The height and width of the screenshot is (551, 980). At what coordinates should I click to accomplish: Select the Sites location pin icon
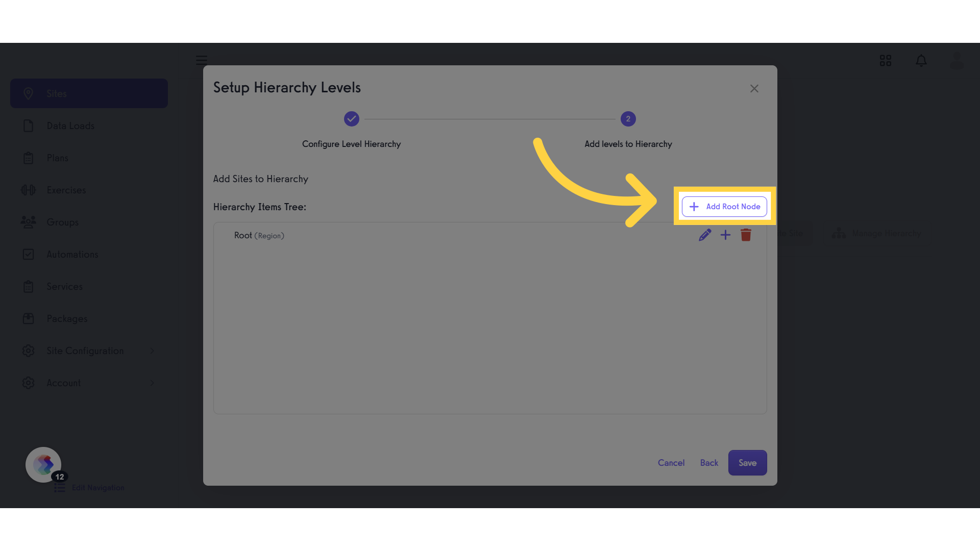tap(29, 93)
